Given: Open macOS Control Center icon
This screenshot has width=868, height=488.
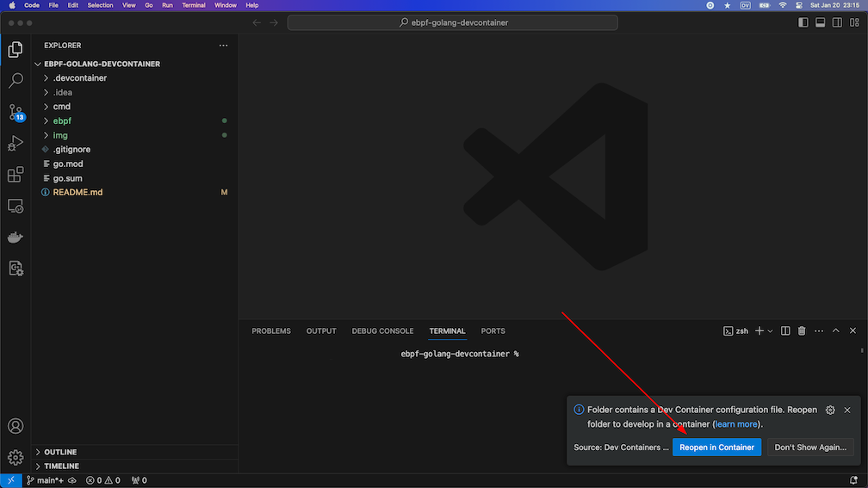Looking at the screenshot, I should (x=799, y=5).
